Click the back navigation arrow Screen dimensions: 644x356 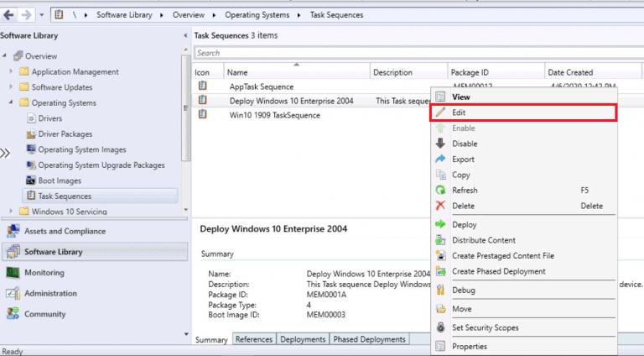coord(9,15)
